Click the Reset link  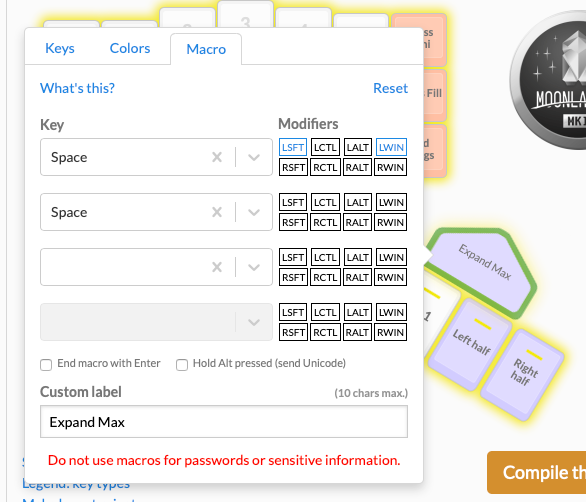click(391, 88)
